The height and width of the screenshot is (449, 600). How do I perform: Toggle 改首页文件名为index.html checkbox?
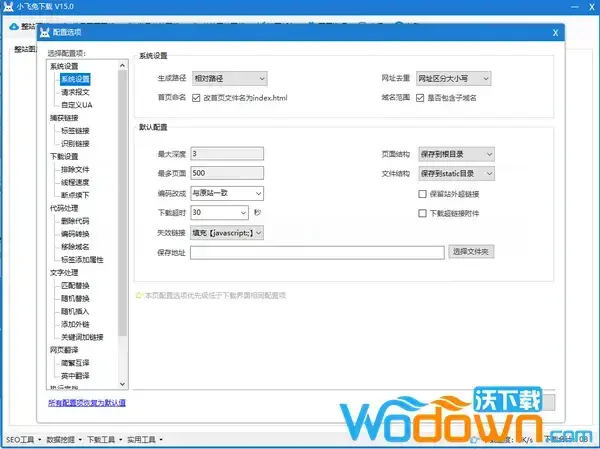(x=196, y=98)
